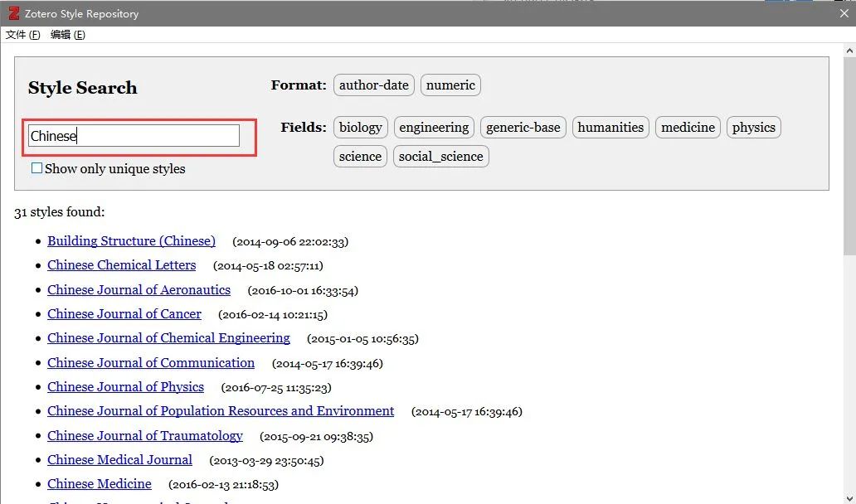
Task: Open Chinese Journal of Physics link
Action: tap(125, 387)
